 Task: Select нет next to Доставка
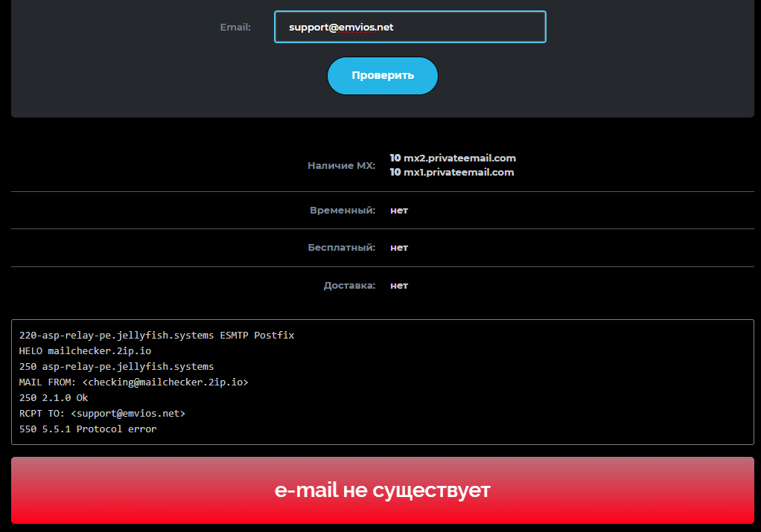[x=398, y=285]
